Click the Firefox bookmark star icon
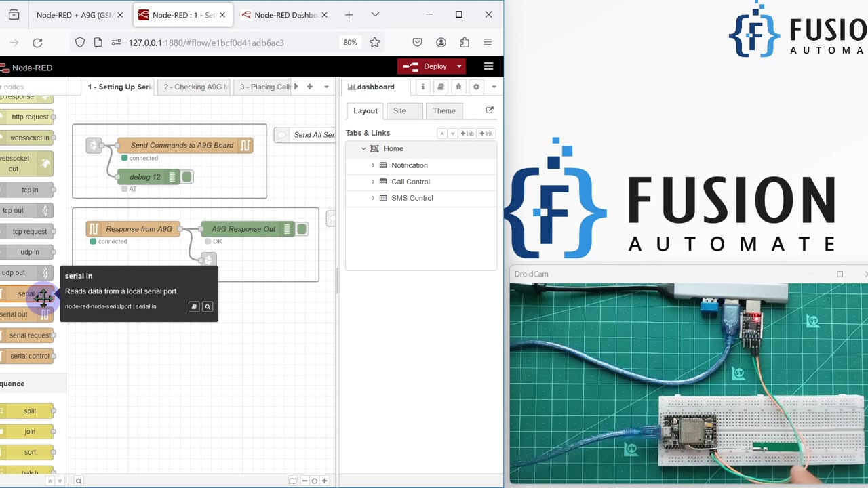Image resolution: width=868 pixels, height=488 pixels. point(374,42)
